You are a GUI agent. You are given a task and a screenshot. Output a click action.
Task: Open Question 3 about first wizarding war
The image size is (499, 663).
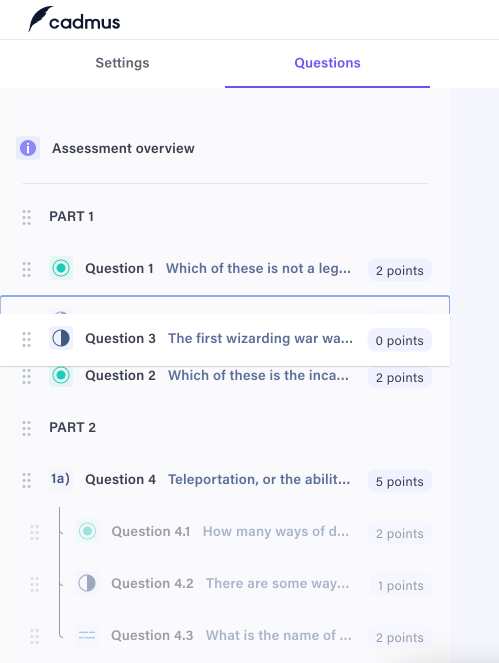(225, 339)
